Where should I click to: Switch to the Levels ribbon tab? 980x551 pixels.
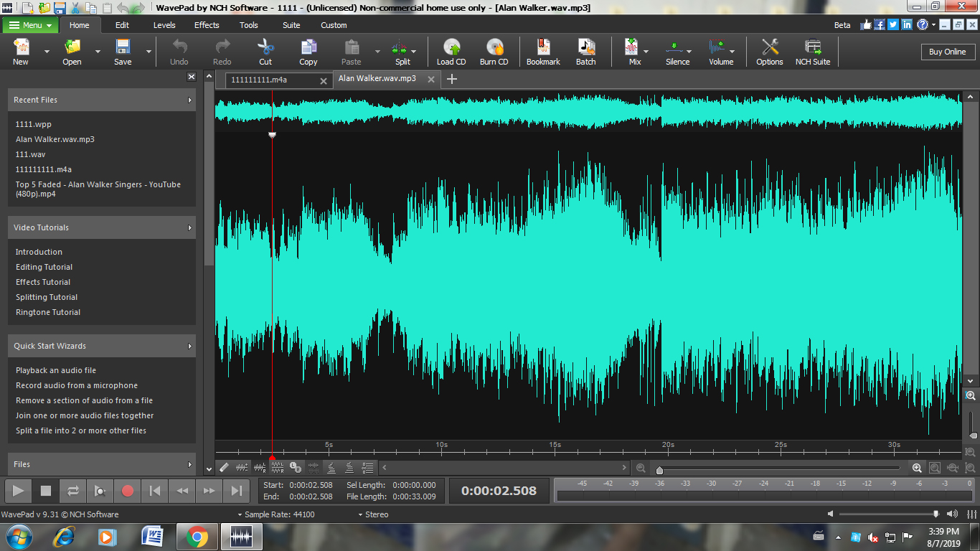164,25
